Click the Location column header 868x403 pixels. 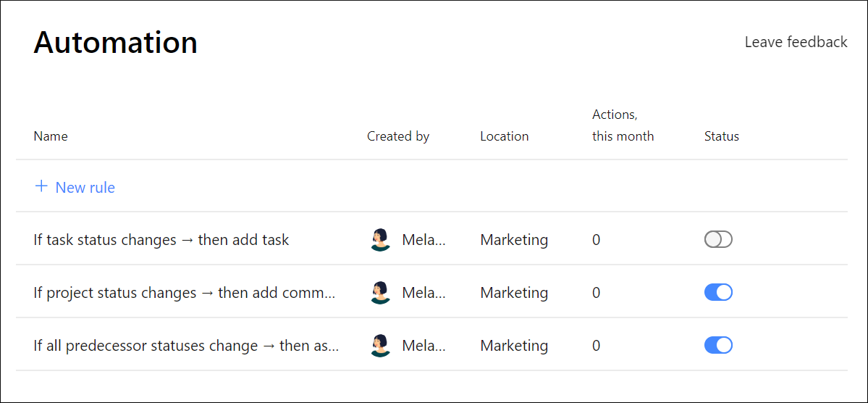pyautogui.click(x=504, y=136)
